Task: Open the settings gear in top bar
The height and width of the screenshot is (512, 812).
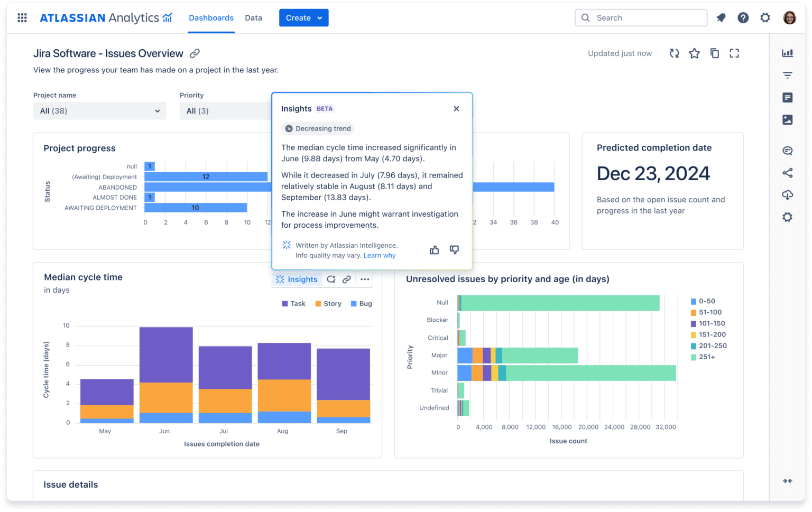Action: 765,18
